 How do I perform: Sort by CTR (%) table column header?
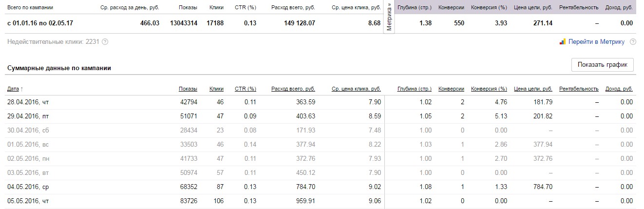pyautogui.click(x=245, y=89)
